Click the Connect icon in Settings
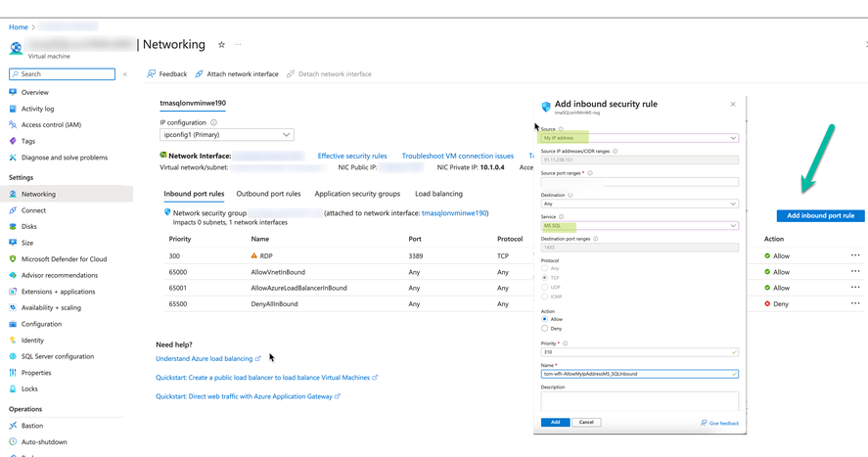Screen dimensions: 868x457 [13, 210]
